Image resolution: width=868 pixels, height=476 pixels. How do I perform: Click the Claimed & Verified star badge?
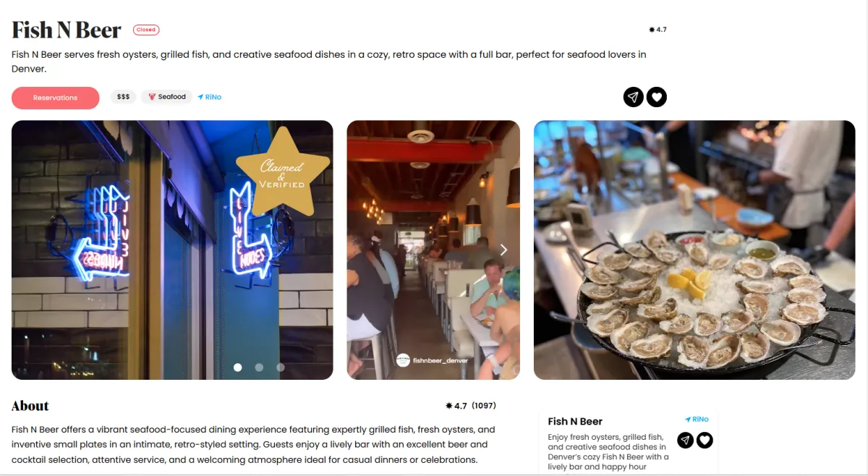pos(283,172)
